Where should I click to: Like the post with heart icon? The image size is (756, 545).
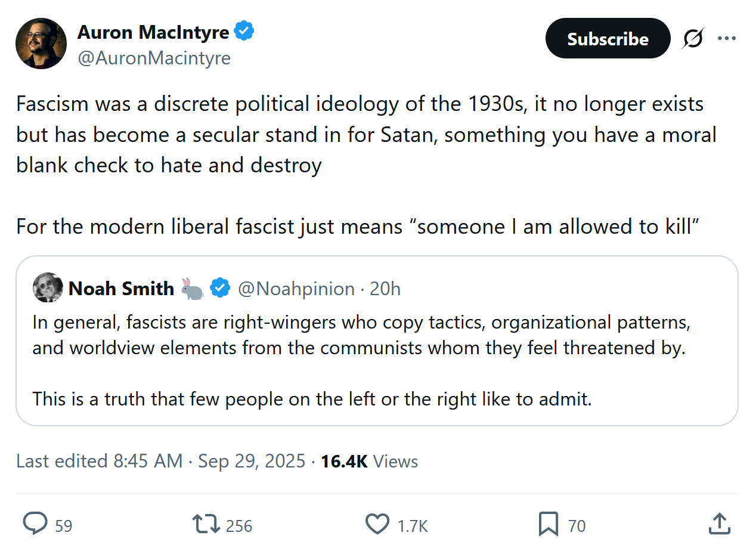point(377,524)
